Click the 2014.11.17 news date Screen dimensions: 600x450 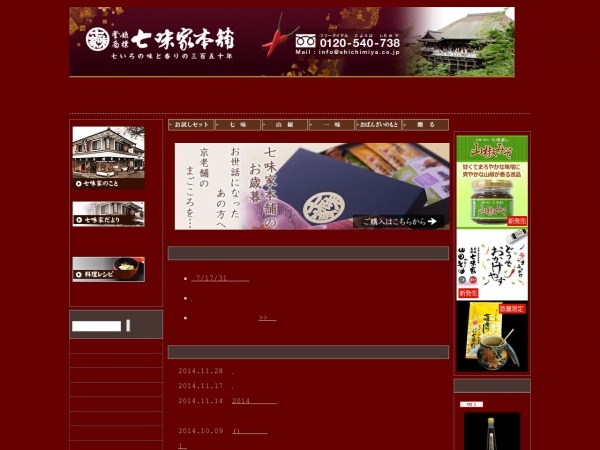click(200, 386)
